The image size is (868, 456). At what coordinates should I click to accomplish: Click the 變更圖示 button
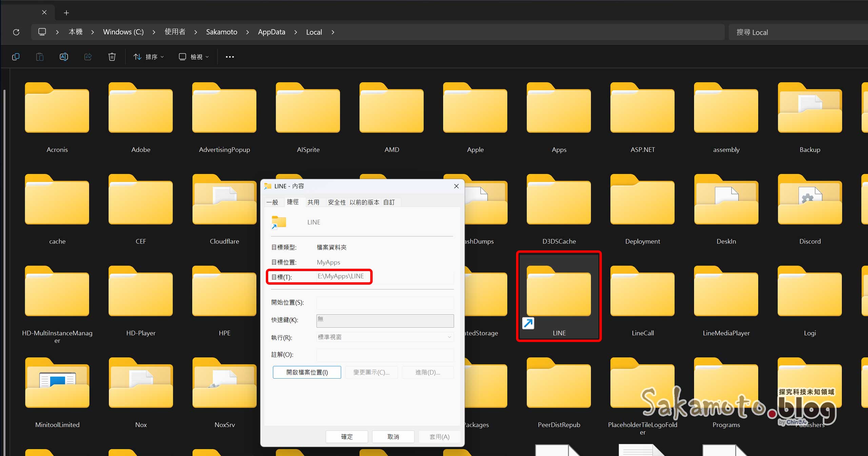pyautogui.click(x=371, y=372)
